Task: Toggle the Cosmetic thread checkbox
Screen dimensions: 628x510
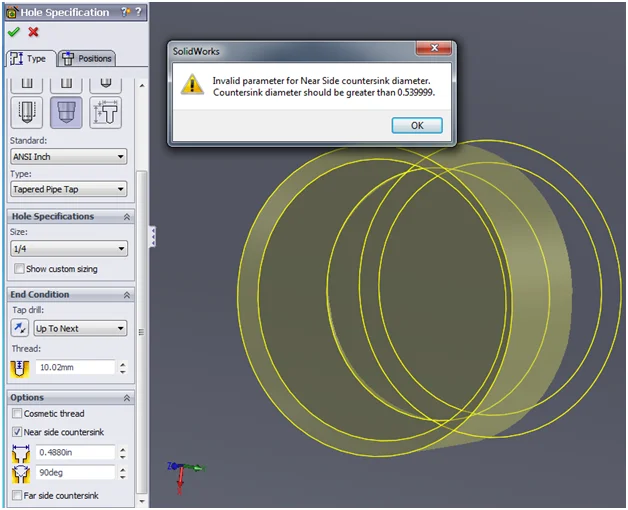Action: point(17,413)
